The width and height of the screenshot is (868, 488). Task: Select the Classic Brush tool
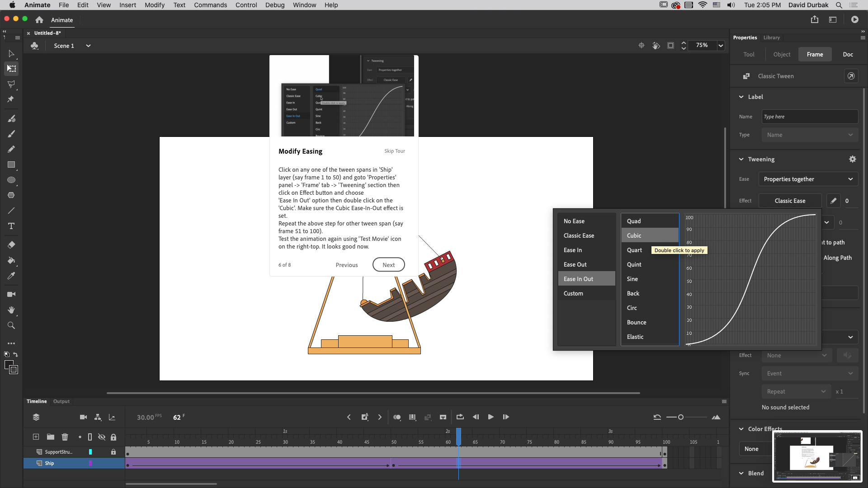point(11,134)
